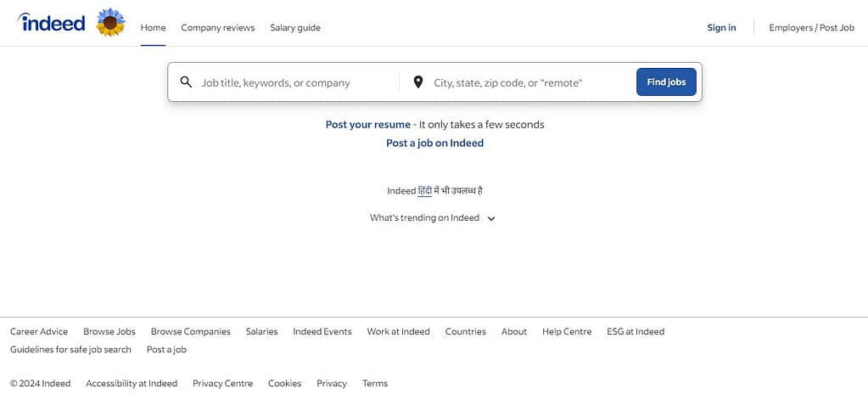Screen dimensions: 868x405
Task: Open Cookies footer link
Action: tap(284, 384)
